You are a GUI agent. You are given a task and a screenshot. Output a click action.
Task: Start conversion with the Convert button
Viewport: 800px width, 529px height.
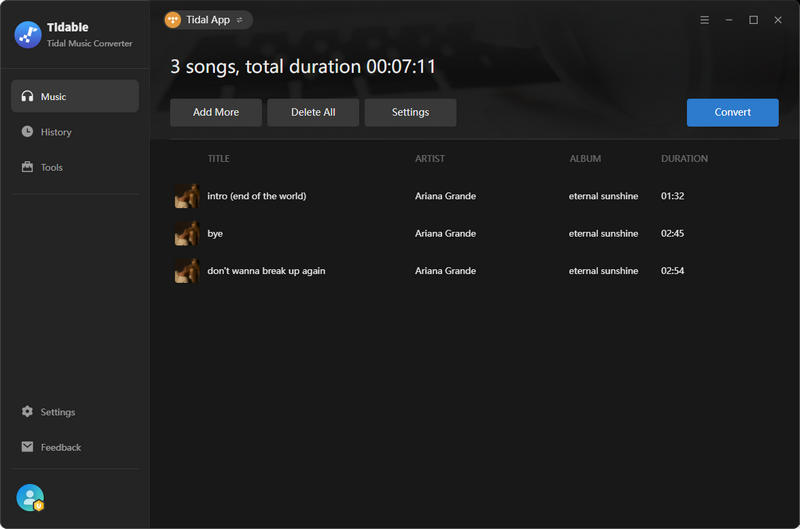pyautogui.click(x=733, y=112)
